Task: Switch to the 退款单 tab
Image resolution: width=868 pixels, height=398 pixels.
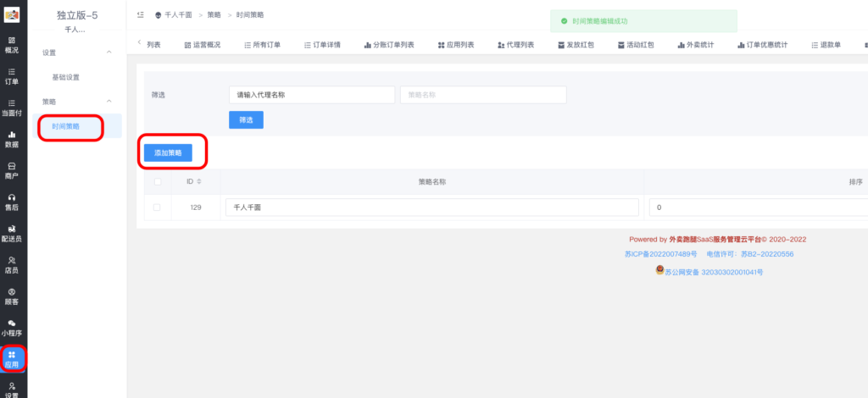Action: 826,45
